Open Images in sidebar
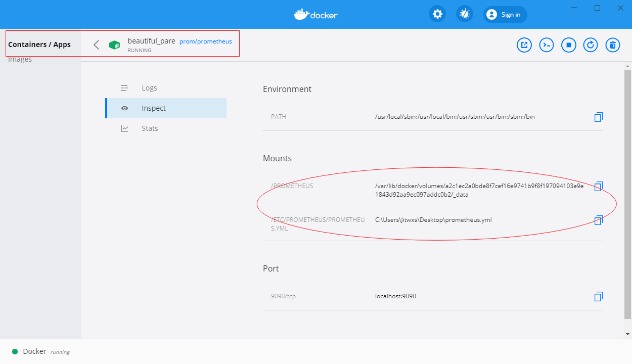Screen dimensions: 632x364 [20, 60]
